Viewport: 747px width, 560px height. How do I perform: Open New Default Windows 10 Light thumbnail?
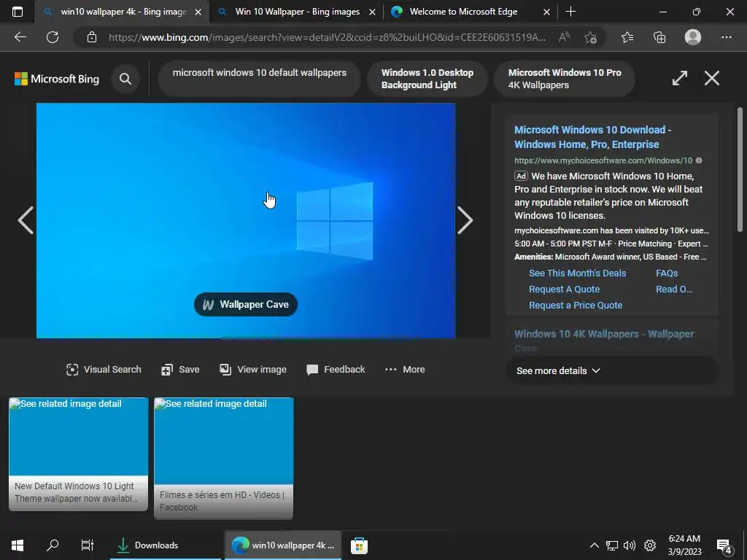tap(79, 454)
